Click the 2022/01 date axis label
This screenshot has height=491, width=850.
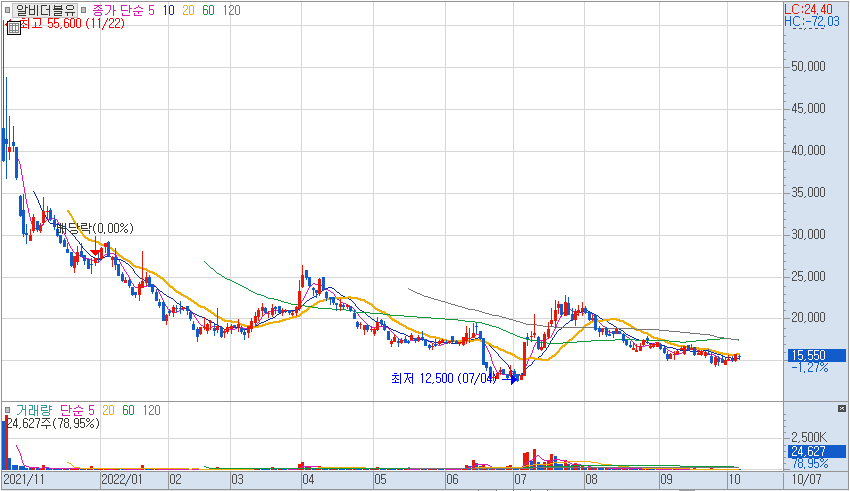122,480
